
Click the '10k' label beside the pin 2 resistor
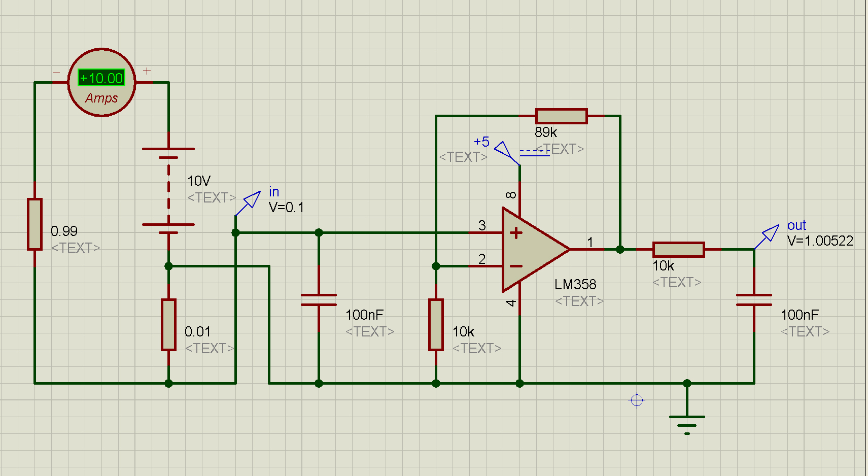point(463,332)
